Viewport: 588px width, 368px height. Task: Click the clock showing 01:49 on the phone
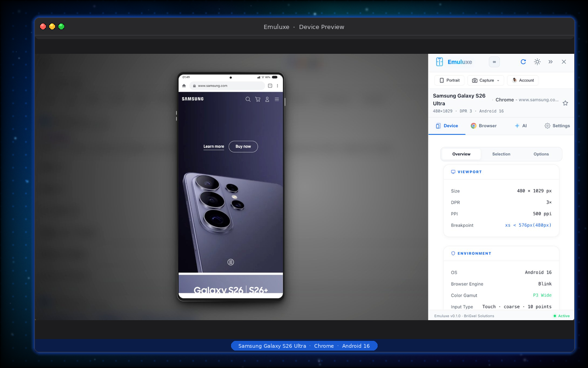click(186, 77)
